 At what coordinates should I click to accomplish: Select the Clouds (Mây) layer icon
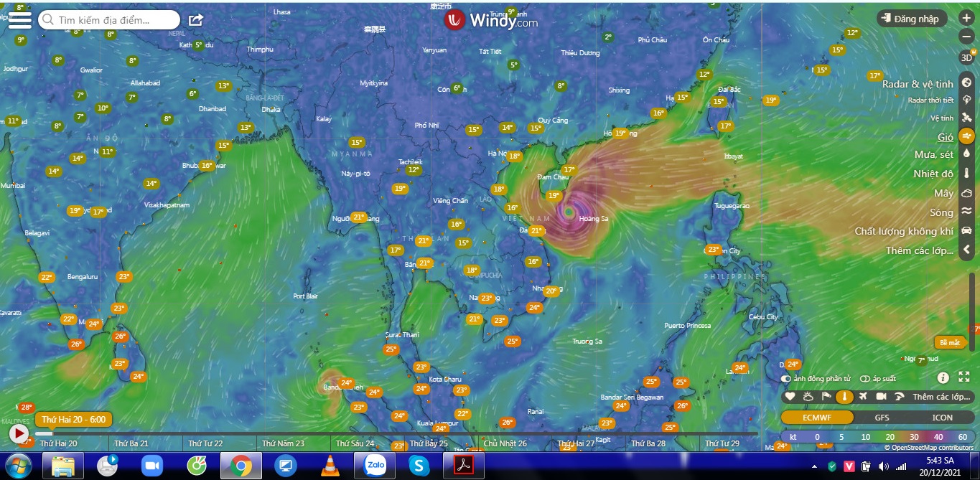coord(966,193)
